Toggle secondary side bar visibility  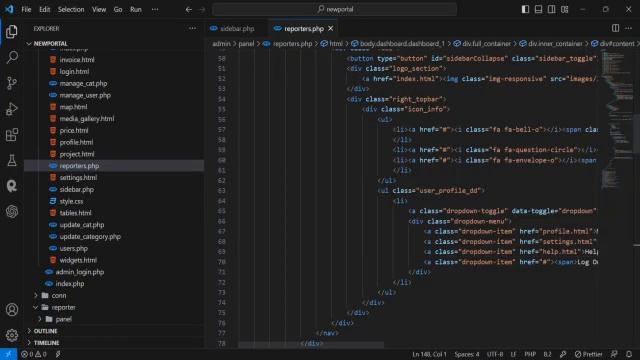click(x=551, y=9)
